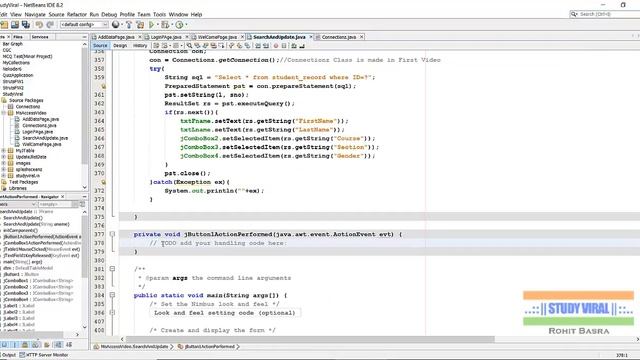The width and height of the screenshot is (640, 360).
Task: Click the Open Project toolbar icon
Action: click(15, 25)
